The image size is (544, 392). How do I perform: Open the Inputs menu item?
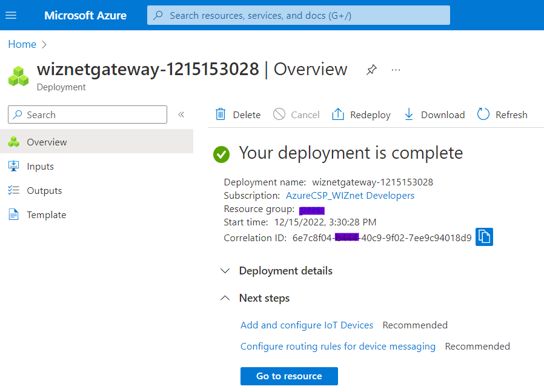(96, 166)
